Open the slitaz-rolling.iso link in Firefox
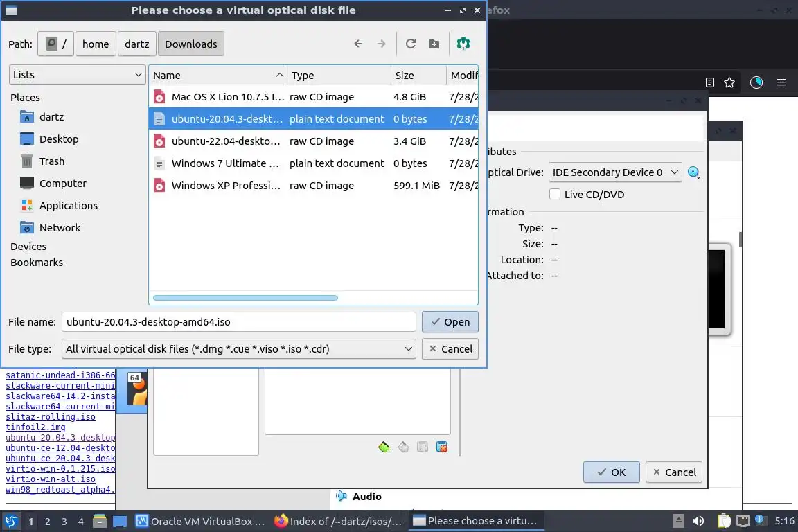The width and height of the screenshot is (798, 532). point(51,416)
